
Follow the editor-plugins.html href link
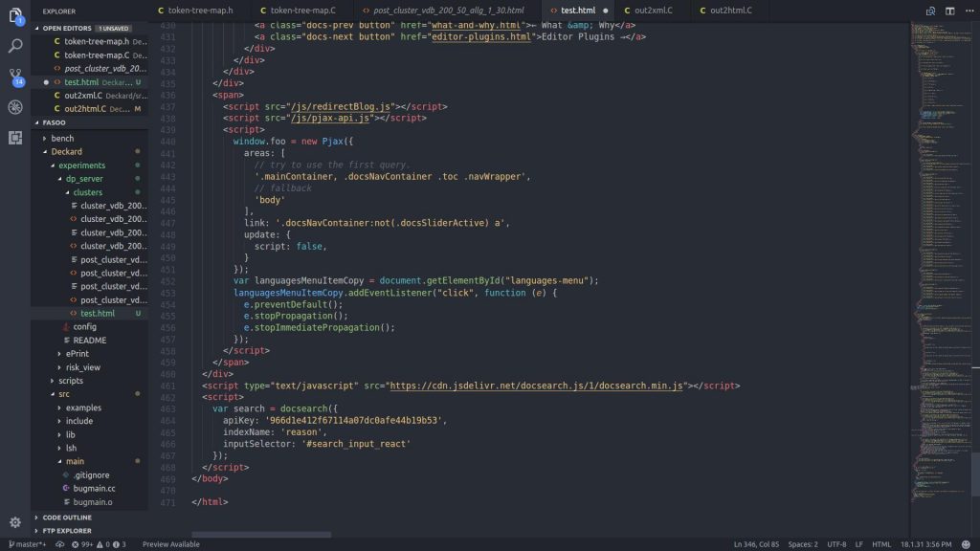tap(481, 37)
